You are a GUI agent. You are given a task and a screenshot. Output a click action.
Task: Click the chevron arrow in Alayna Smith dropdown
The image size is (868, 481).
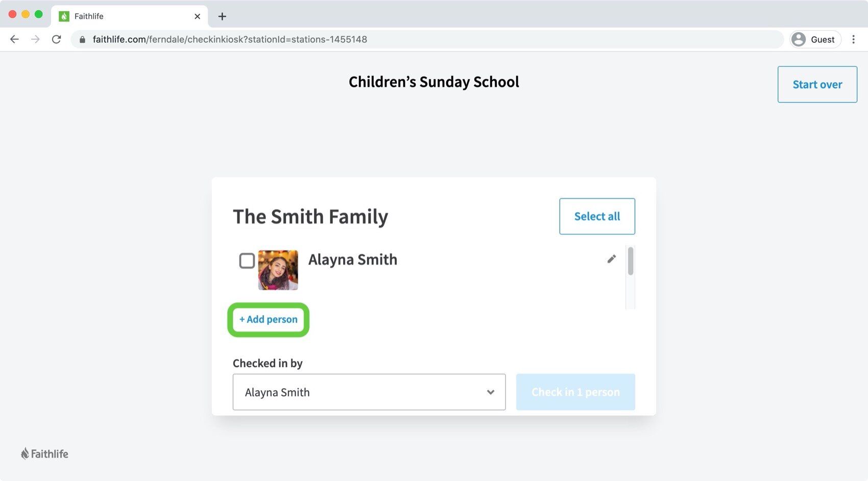click(x=491, y=392)
